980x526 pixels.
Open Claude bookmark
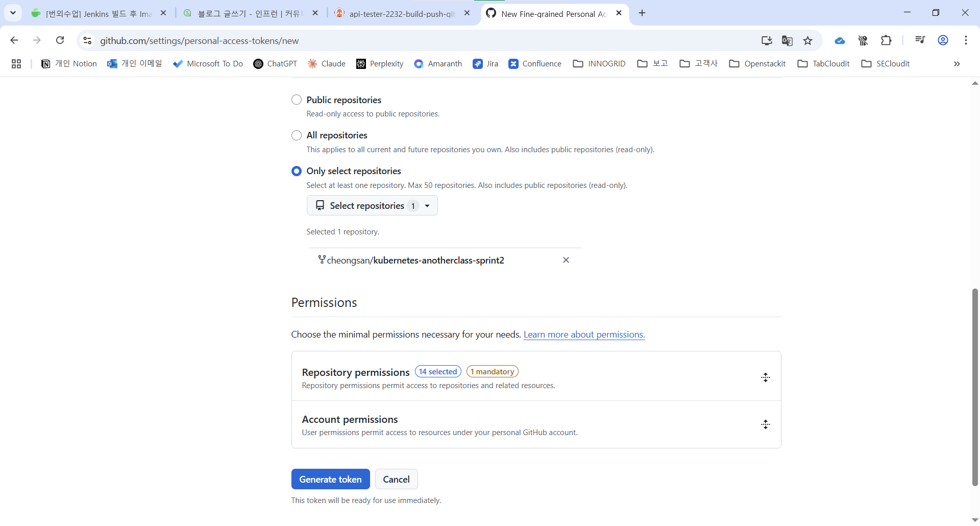(327, 64)
